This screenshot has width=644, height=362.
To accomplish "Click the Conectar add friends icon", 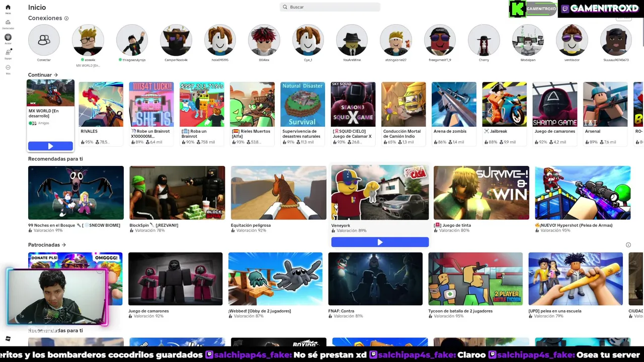I will point(44,40).
